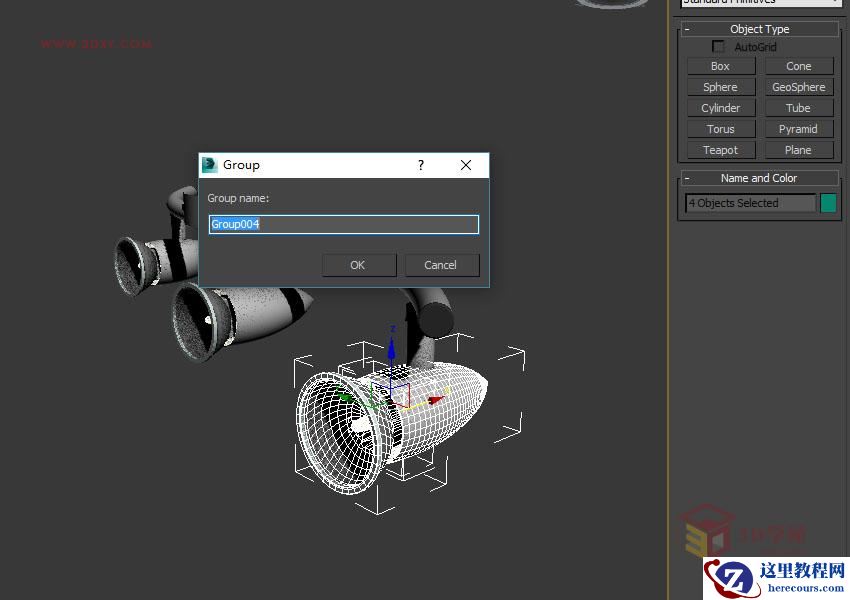This screenshot has width=850, height=600.
Task: Activate the Pyramid primitive
Action: pyautogui.click(x=799, y=129)
